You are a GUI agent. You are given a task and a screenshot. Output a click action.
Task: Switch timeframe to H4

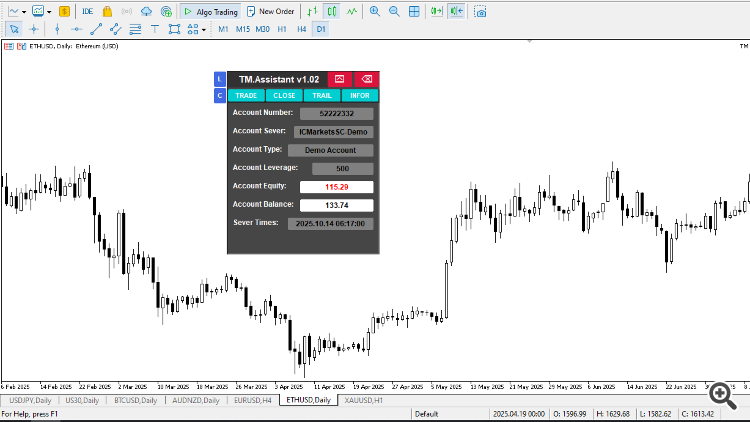click(301, 29)
